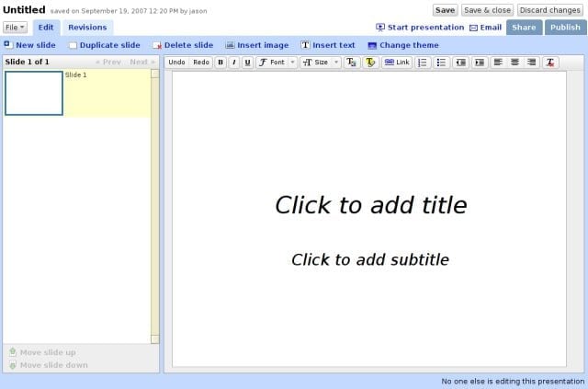Click Move slide up

[42, 352]
